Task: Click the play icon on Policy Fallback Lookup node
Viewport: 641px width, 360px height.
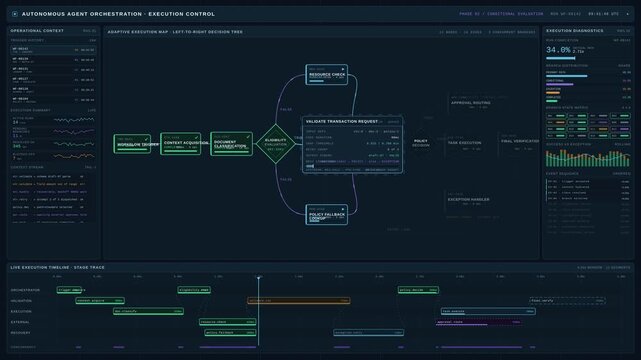Action: pos(343,209)
